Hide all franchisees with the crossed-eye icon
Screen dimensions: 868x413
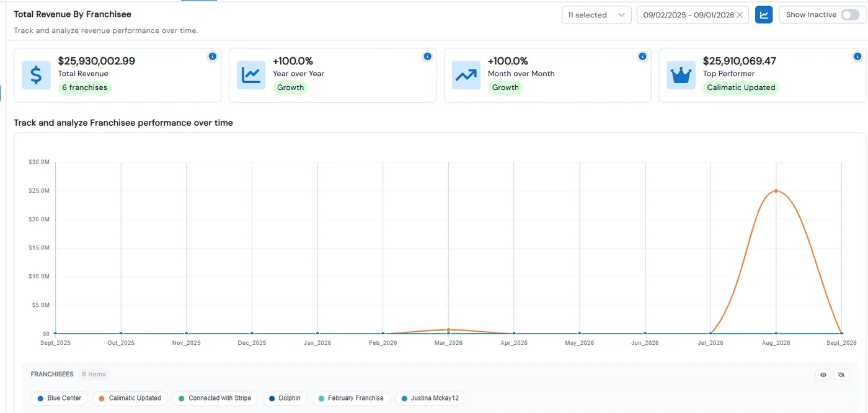pyautogui.click(x=841, y=375)
